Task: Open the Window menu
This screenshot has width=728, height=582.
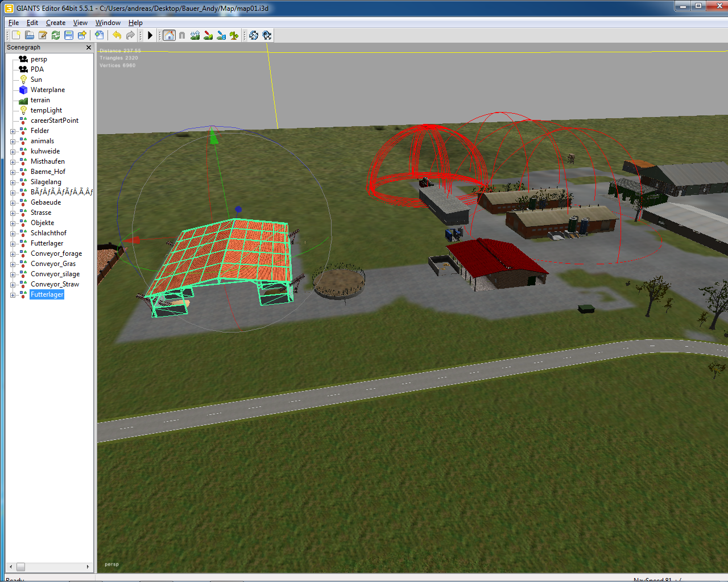Action: (108, 23)
